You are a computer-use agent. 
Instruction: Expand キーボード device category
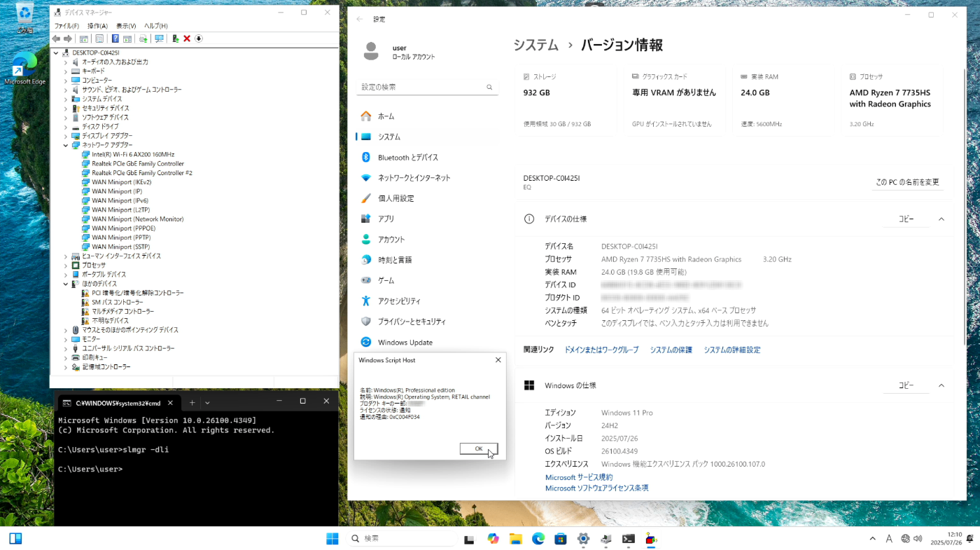pyautogui.click(x=66, y=71)
